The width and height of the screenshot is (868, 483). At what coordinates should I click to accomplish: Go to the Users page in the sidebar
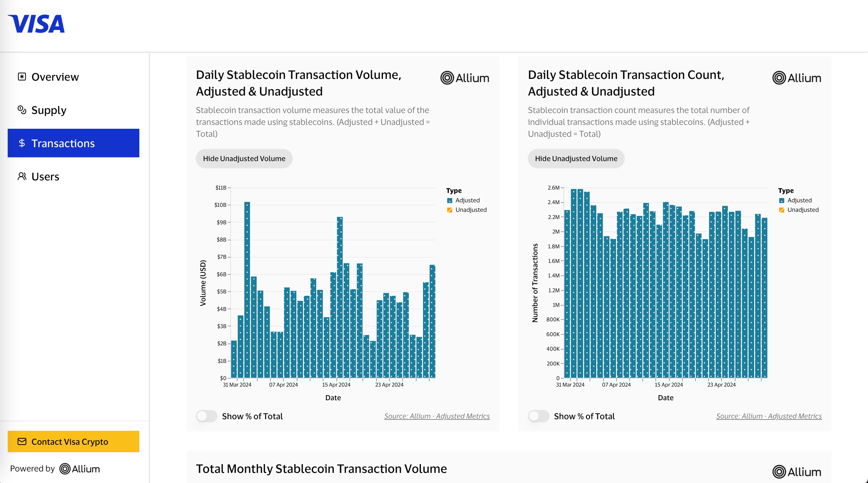(x=45, y=177)
